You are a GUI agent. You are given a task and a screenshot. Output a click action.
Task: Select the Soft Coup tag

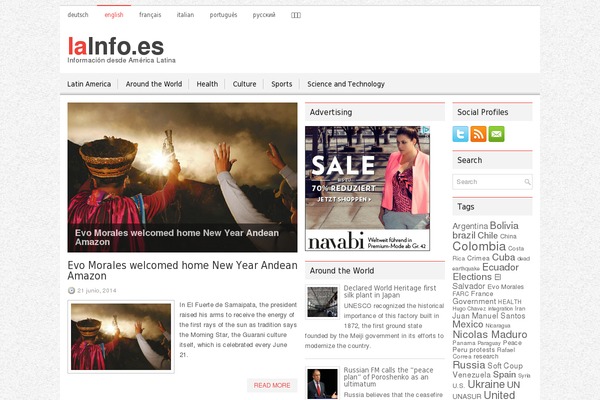[505, 366]
